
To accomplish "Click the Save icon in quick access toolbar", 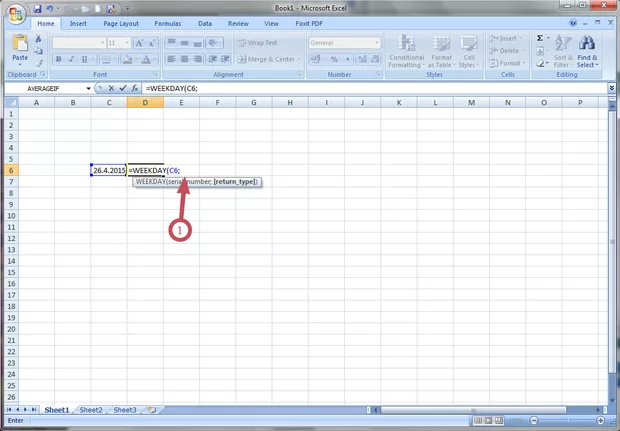I will point(38,7).
